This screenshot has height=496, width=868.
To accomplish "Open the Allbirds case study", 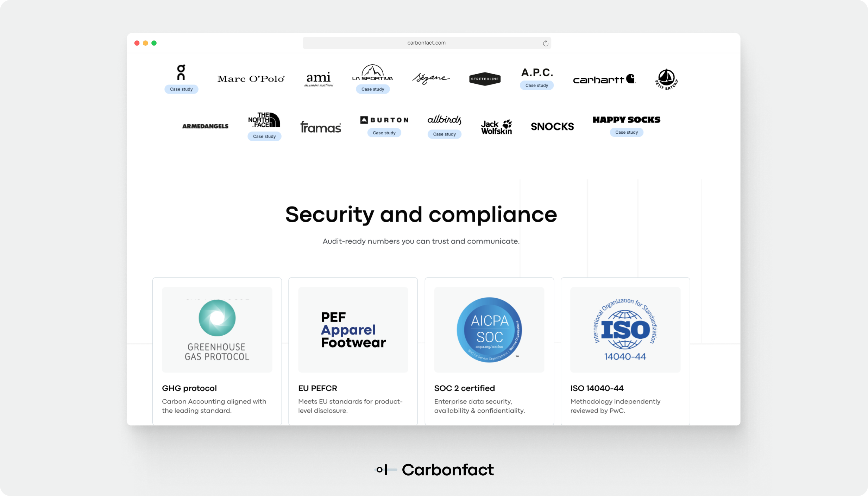I will click(x=444, y=134).
